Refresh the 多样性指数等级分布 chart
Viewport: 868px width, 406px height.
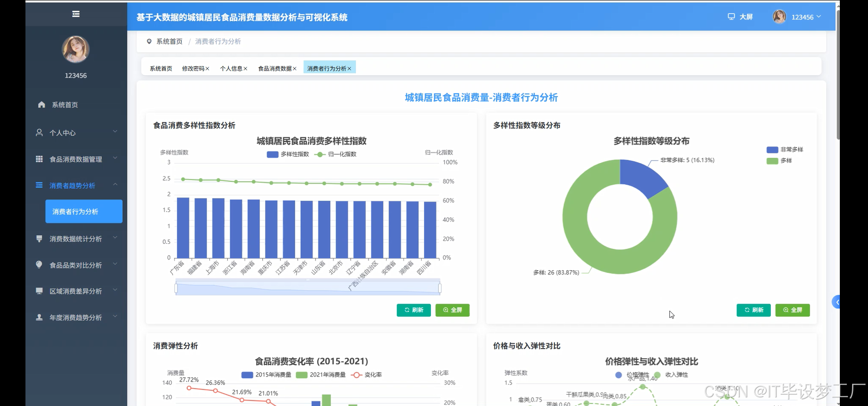pos(753,310)
